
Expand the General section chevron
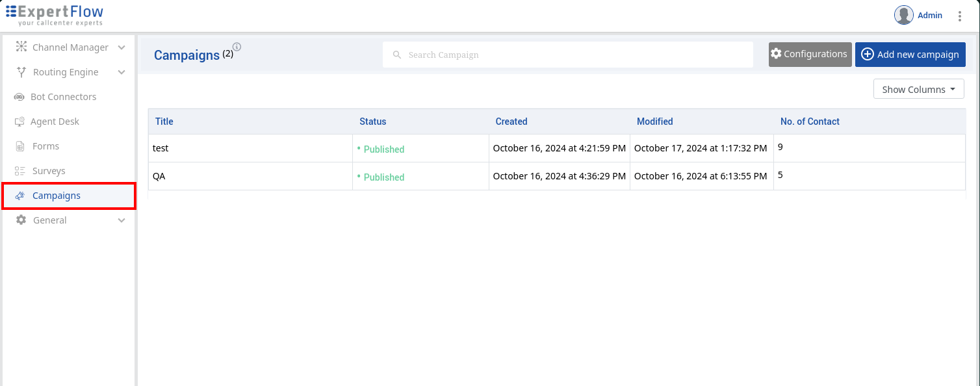[x=121, y=220]
